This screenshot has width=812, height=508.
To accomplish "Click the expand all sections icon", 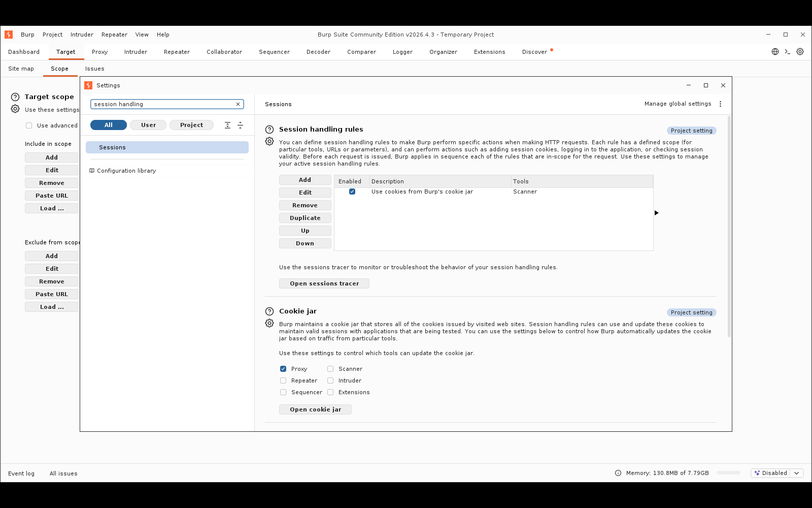I will (227, 125).
